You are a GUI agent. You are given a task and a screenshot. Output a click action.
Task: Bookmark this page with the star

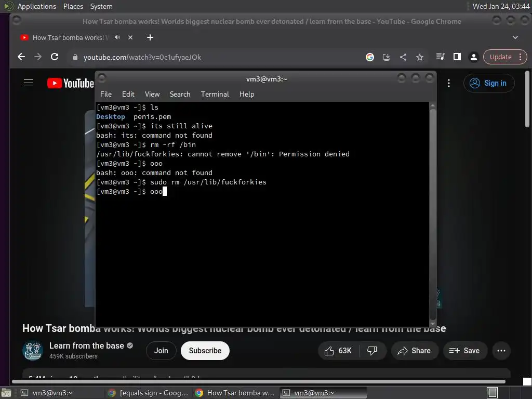420,57
